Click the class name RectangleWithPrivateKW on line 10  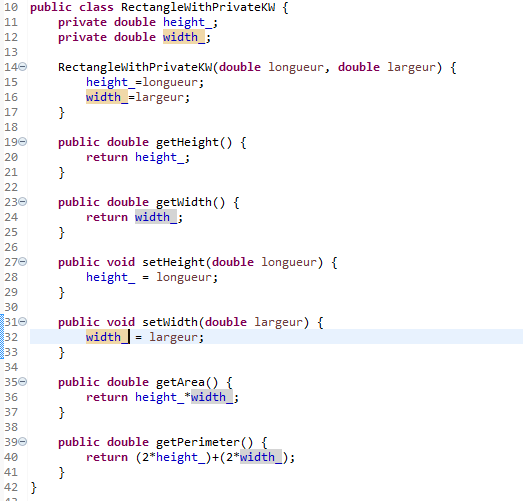click(198, 7)
